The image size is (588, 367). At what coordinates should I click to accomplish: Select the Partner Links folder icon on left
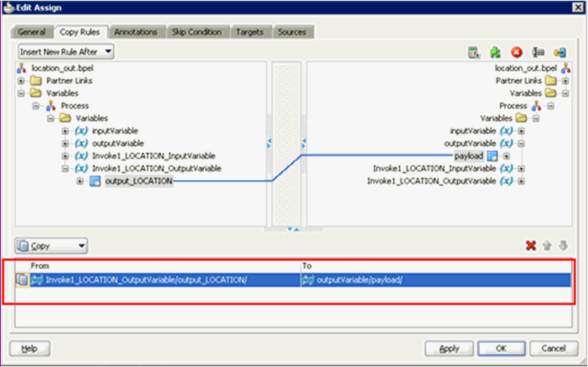pos(36,81)
